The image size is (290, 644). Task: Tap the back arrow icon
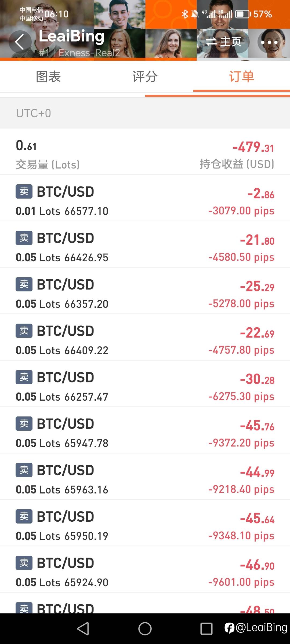point(20,42)
